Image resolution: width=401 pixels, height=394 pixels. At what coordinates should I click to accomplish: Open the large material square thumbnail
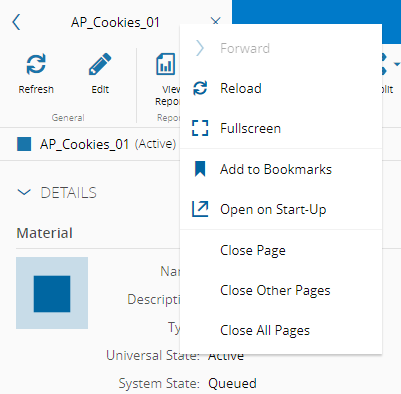(x=52, y=293)
